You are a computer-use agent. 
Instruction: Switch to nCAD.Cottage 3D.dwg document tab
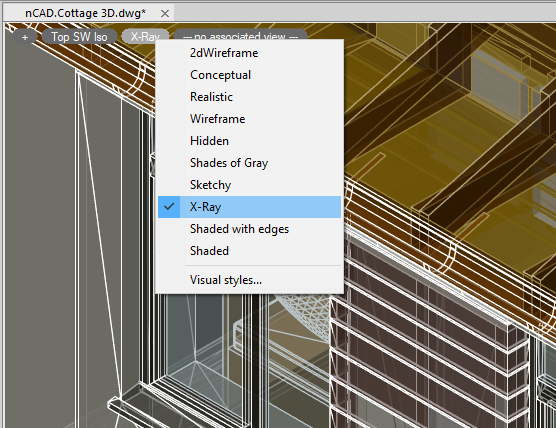[85, 13]
